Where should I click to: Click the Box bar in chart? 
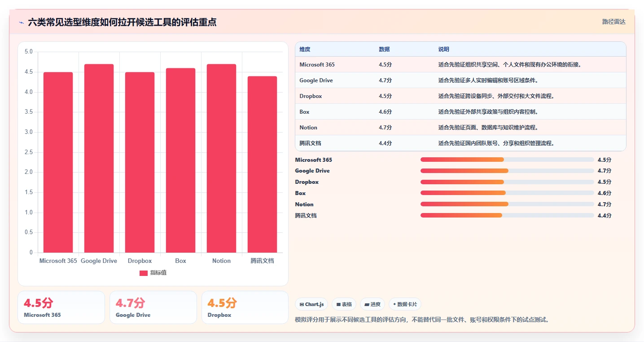(180, 160)
